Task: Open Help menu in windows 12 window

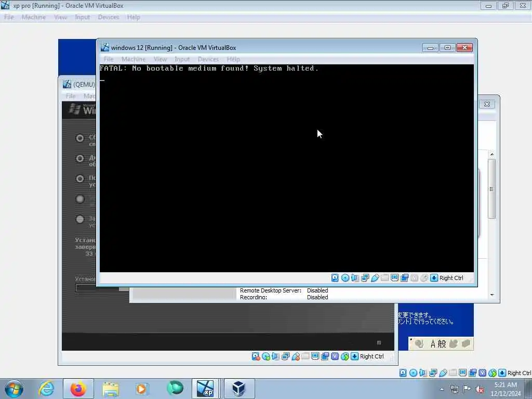Action: (x=233, y=59)
